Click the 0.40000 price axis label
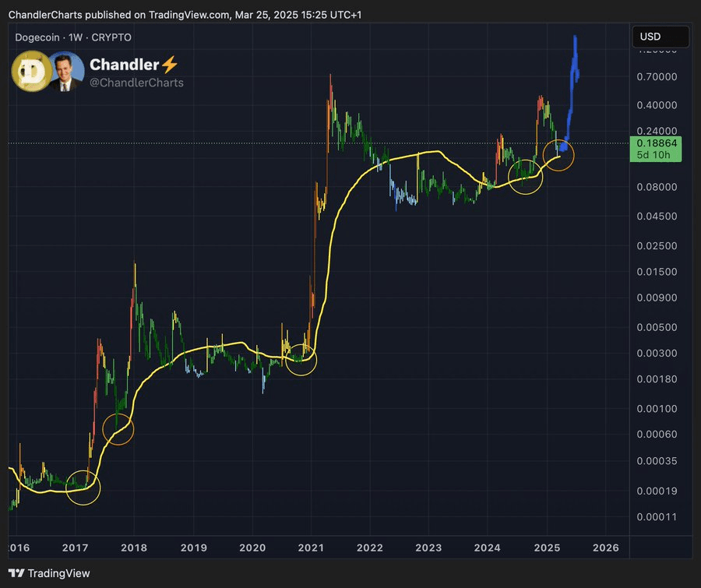 [657, 105]
